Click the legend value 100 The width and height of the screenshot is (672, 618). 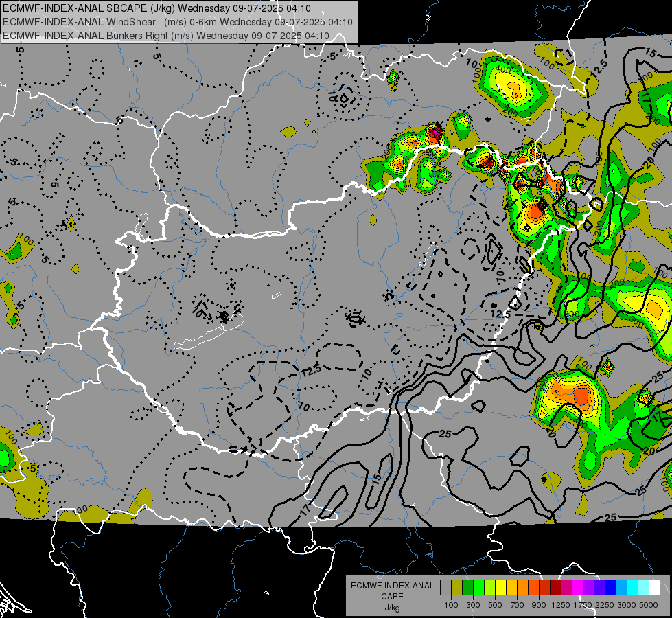(451, 605)
